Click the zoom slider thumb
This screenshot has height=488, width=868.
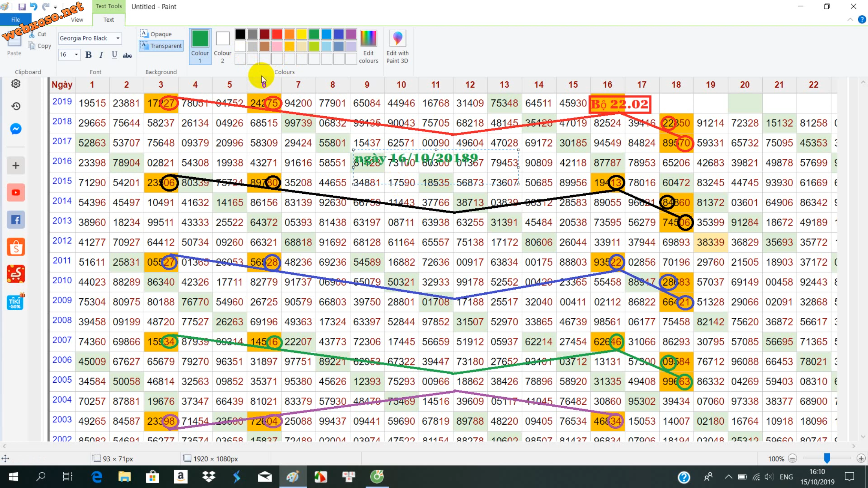(827, 458)
